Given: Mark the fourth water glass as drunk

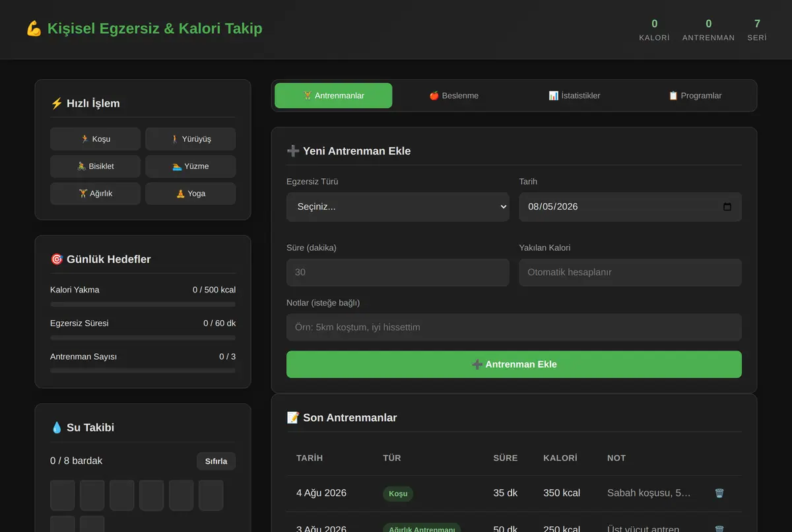Looking at the screenshot, I should (152, 495).
